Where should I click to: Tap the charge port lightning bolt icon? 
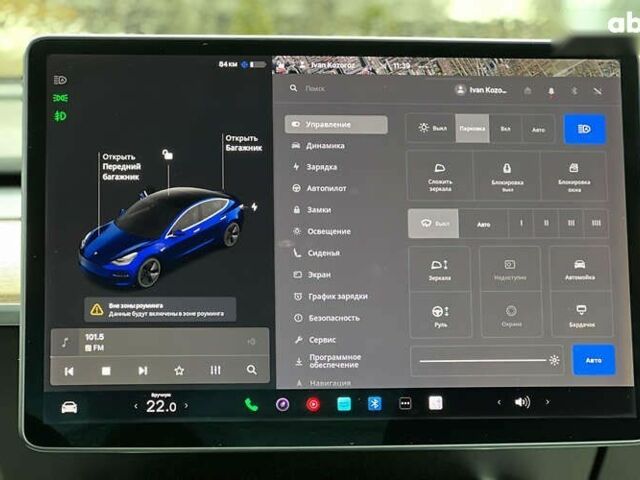[x=254, y=207]
